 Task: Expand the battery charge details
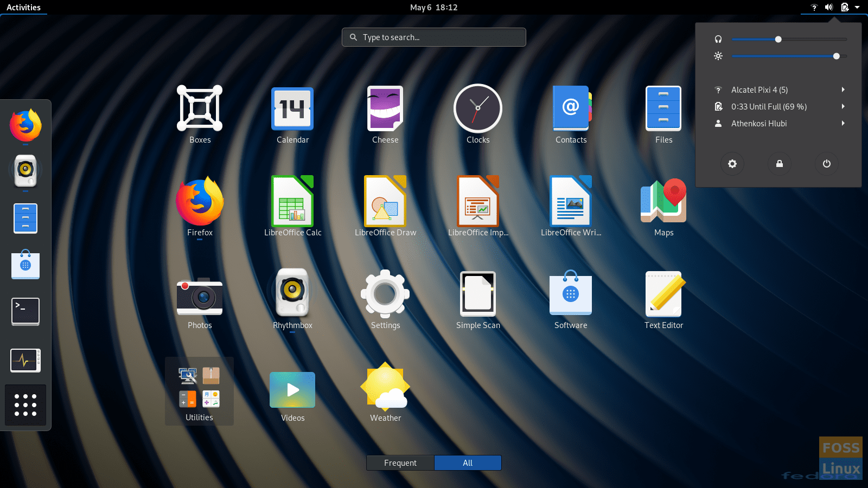click(843, 106)
